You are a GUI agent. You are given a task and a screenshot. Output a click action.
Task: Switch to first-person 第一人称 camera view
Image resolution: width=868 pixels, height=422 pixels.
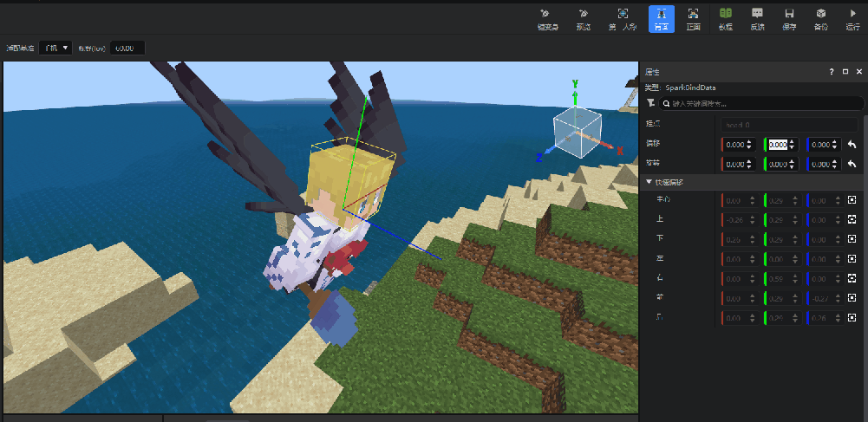pyautogui.click(x=623, y=19)
